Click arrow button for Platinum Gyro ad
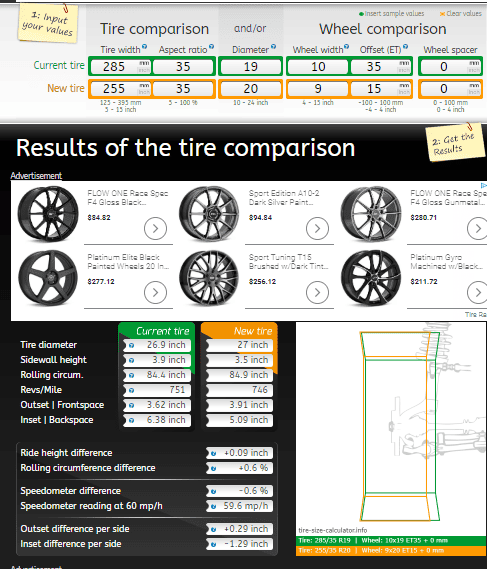 tap(478, 292)
